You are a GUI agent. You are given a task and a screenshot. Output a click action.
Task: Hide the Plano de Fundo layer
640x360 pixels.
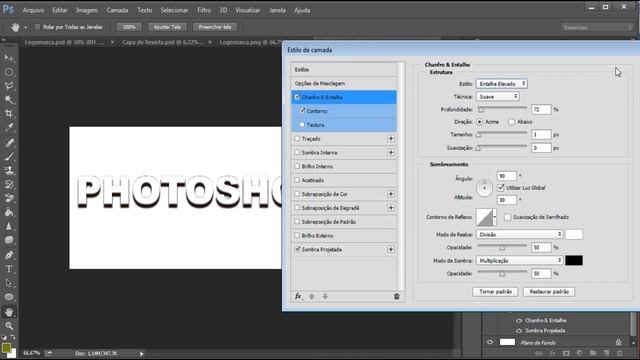click(490, 342)
